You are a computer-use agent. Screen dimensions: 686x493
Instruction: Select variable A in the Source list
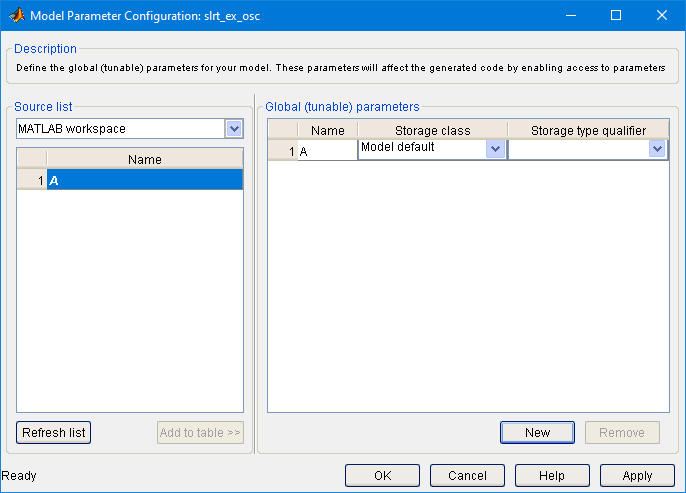(x=144, y=179)
